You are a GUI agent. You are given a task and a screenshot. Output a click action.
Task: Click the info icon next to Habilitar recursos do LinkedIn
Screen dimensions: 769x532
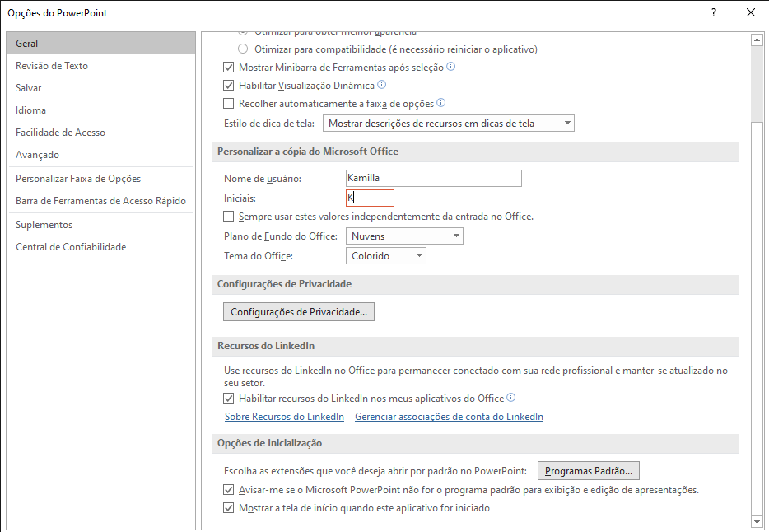511,398
